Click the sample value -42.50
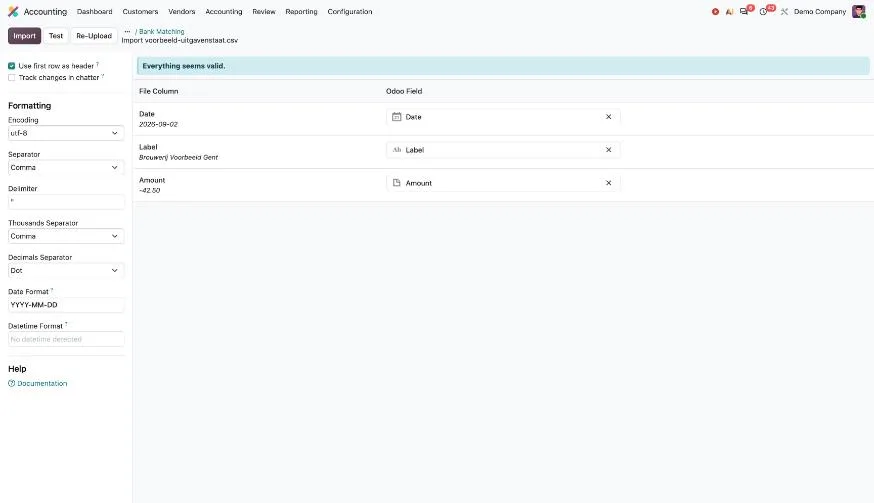 tap(149, 191)
